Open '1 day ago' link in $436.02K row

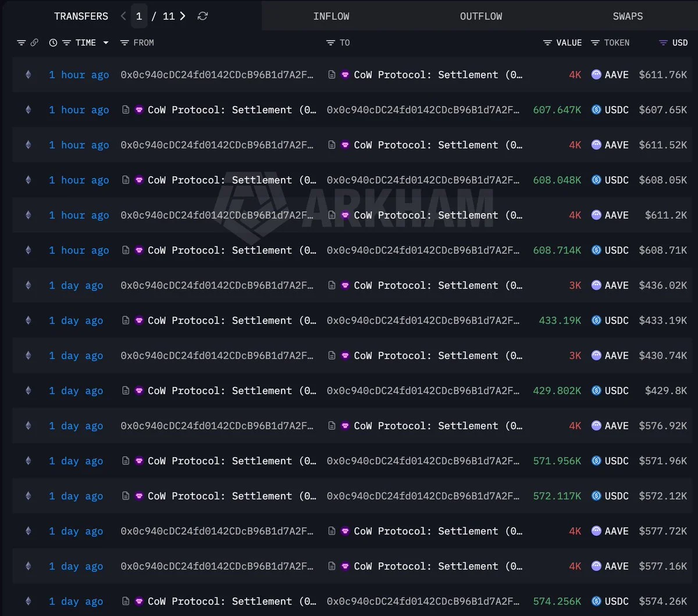pyautogui.click(x=76, y=285)
